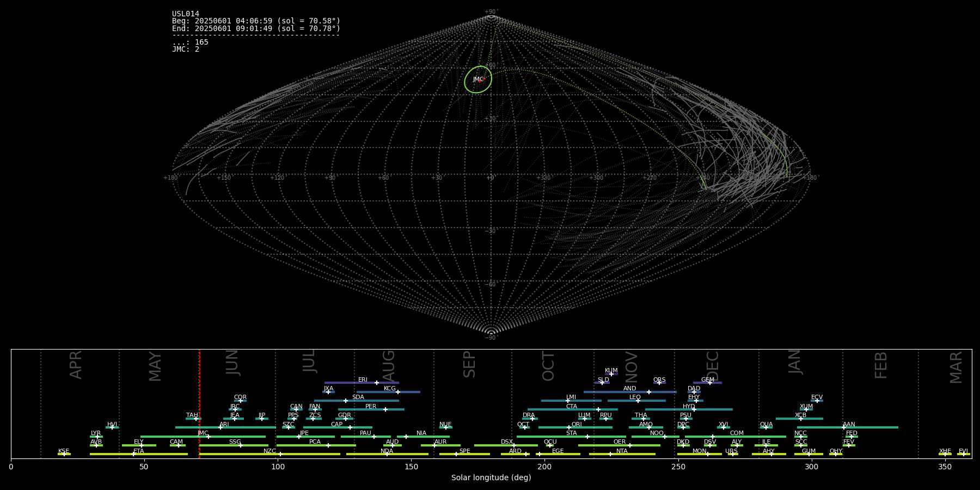Select the SSG shower label
Viewport: 980px width, 490px height.
tap(235, 442)
